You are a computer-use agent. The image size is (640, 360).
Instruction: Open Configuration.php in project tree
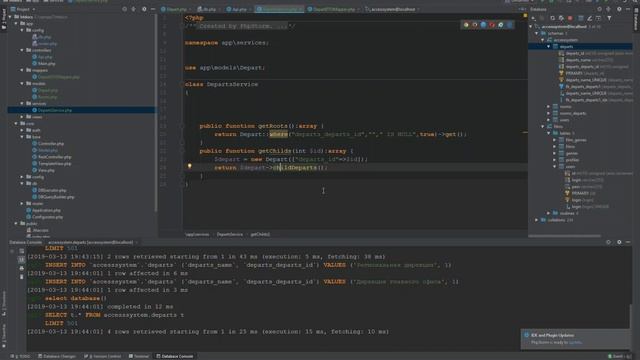pyautogui.click(x=47, y=217)
